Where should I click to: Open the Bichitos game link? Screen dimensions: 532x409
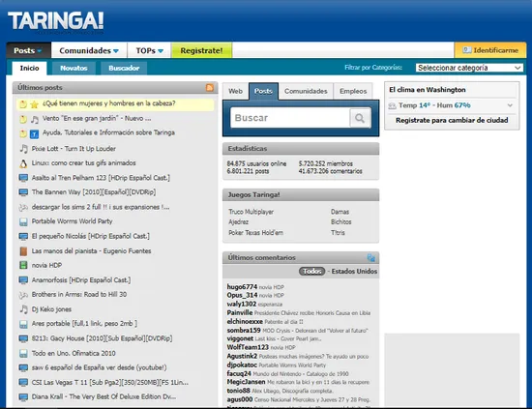(x=341, y=221)
